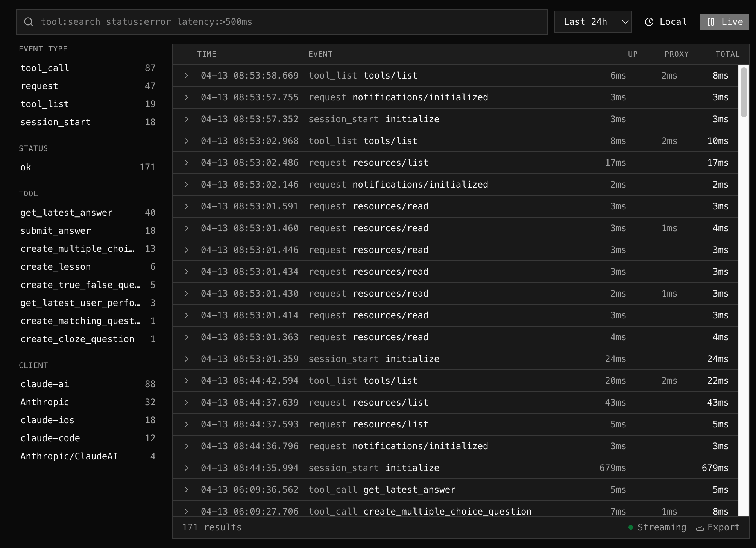The width and height of the screenshot is (756, 548).
Task: Expand the 06:09:36.562 get_latest_answer row
Action: tap(187, 490)
